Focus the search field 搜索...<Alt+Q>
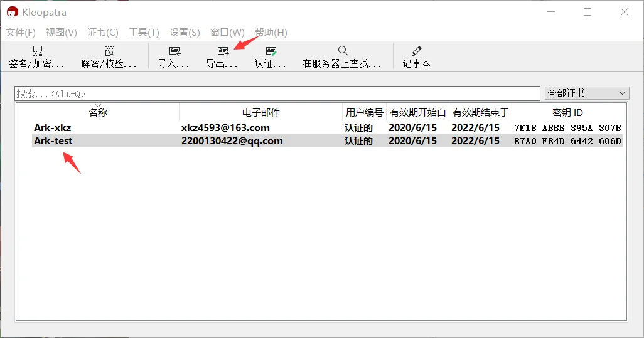 click(x=277, y=93)
